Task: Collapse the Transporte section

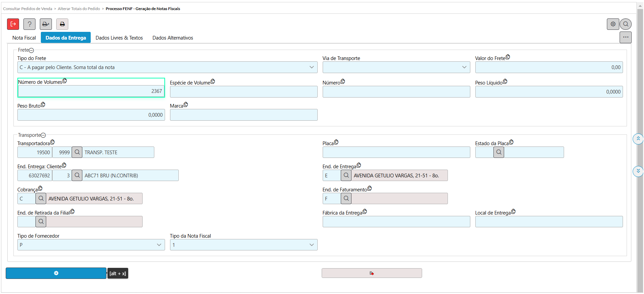Action: pos(43,135)
